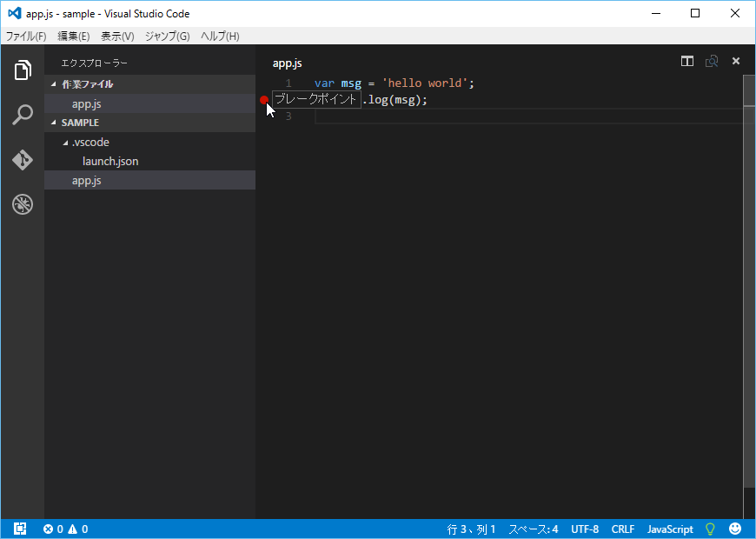Open the 表示(V) menu

point(117,36)
